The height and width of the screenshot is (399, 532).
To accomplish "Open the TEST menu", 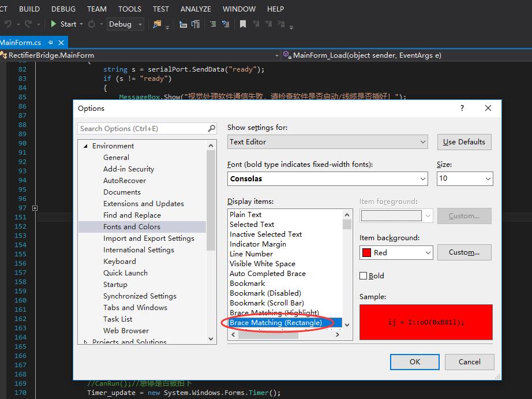I will 160,9.
